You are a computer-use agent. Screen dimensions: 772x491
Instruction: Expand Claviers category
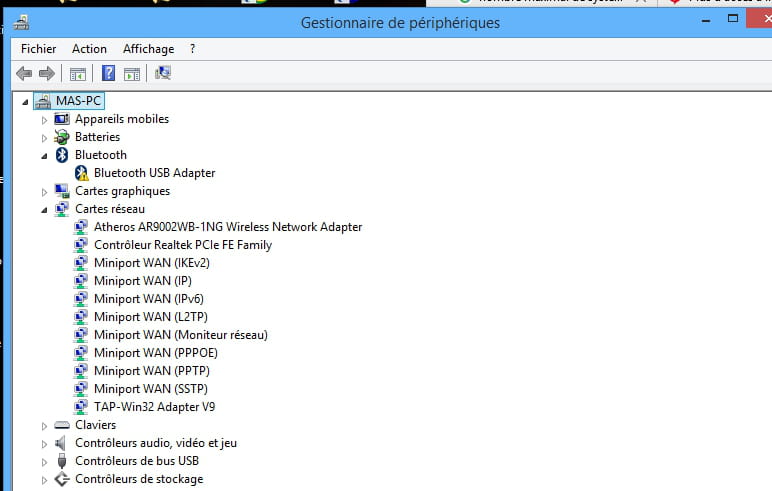(x=44, y=426)
